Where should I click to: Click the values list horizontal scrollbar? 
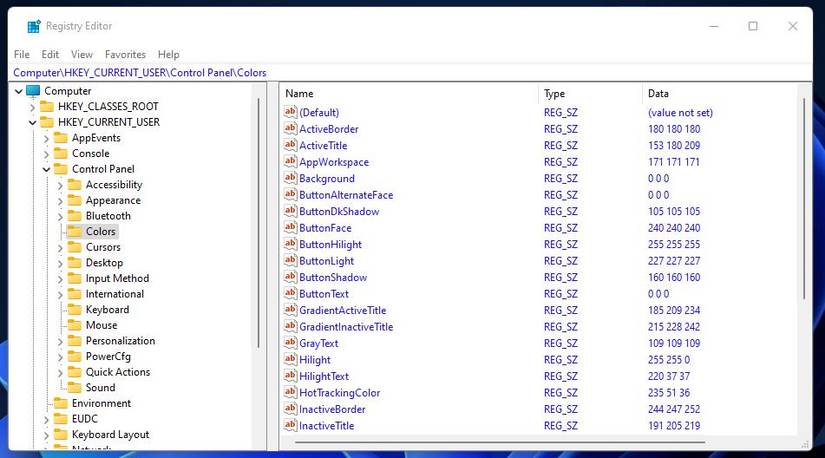(500, 443)
